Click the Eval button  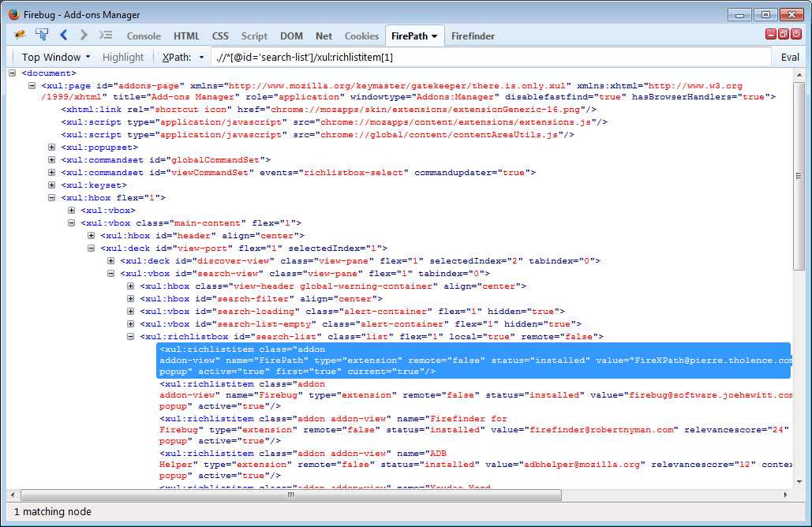click(x=790, y=57)
